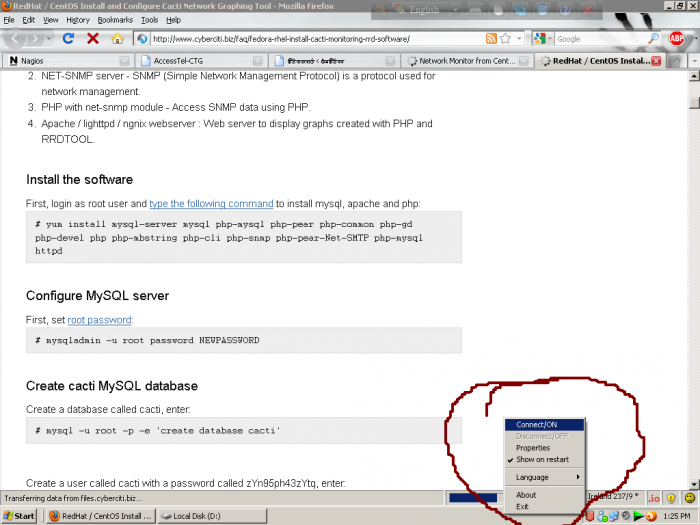Open the back/forward history dropdown arrow

click(x=49, y=39)
